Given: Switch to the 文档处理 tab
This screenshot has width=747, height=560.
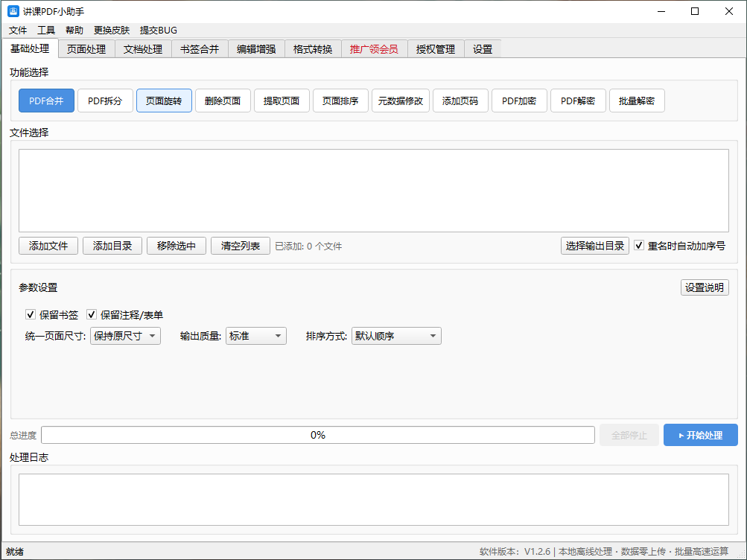Looking at the screenshot, I should [x=143, y=50].
